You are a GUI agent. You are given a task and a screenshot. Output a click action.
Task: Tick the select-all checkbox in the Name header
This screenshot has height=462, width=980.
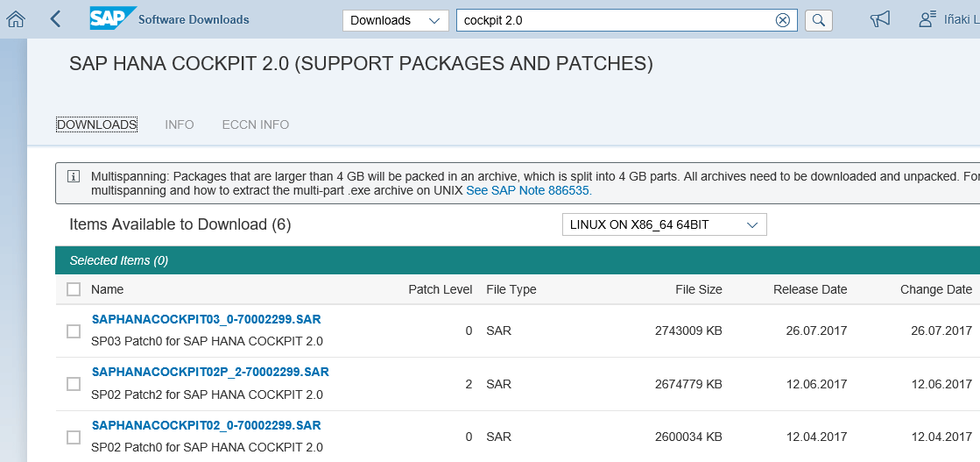point(74,289)
